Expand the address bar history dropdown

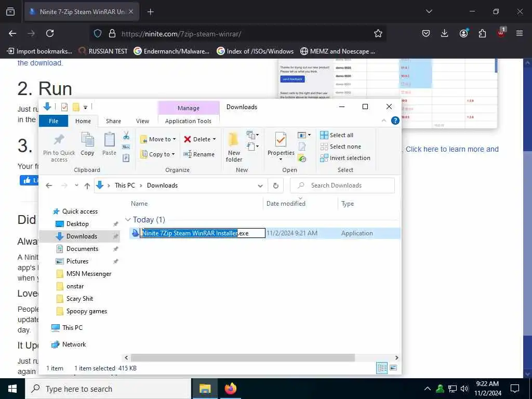click(x=260, y=185)
